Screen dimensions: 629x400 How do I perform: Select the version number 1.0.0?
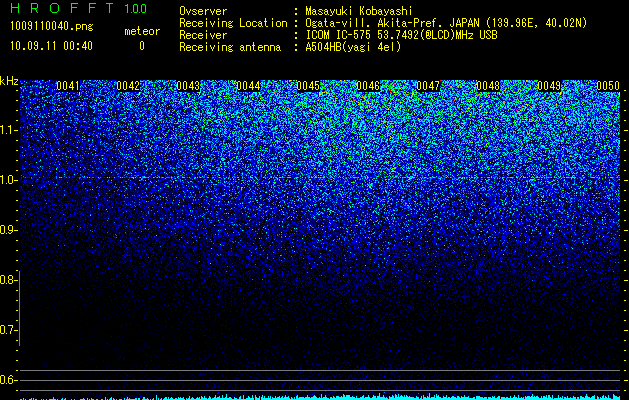pos(136,8)
